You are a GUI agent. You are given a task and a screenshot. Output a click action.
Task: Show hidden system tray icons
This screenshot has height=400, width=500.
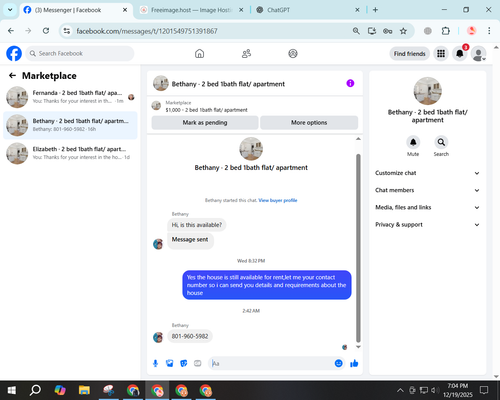[400, 390]
